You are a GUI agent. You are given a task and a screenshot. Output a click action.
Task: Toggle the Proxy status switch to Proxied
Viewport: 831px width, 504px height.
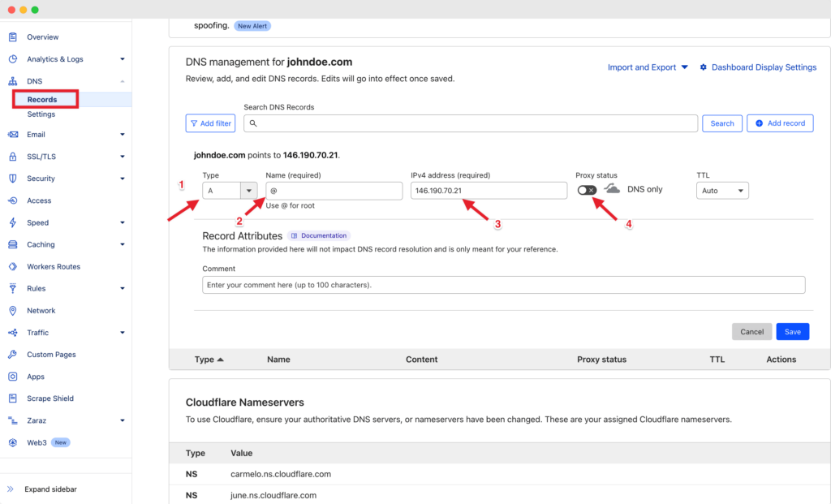coord(587,189)
